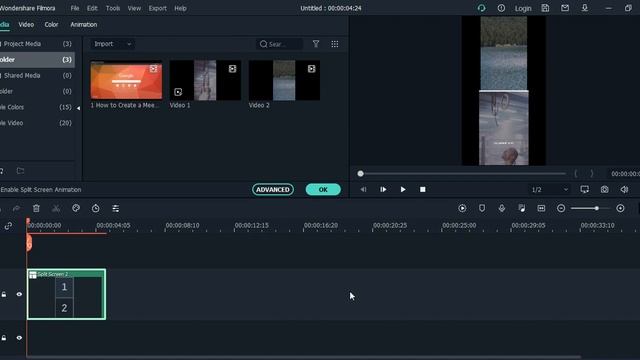Play the preview video
This screenshot has height=360, width=640.
coord(403,189)
